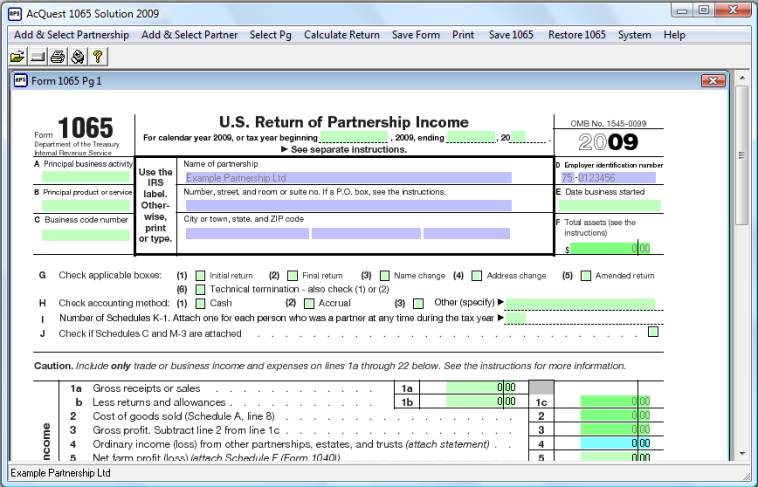Screen dimensions: 758x487
Task: Click the Total assets amount field
Action: click(610, 249)
